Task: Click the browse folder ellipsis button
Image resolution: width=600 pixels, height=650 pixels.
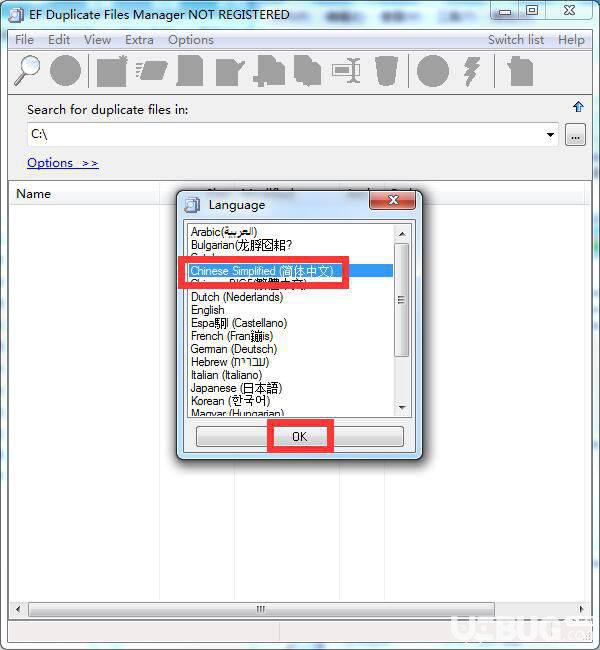Action: click(x=575, y=135)
